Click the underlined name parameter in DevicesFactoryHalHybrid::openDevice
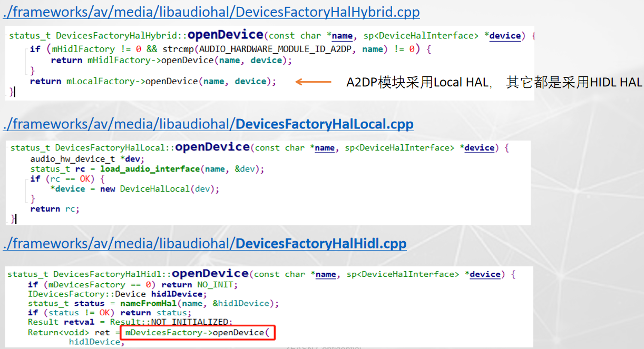Viewport: 644px width, 349px height. [342, 36]
